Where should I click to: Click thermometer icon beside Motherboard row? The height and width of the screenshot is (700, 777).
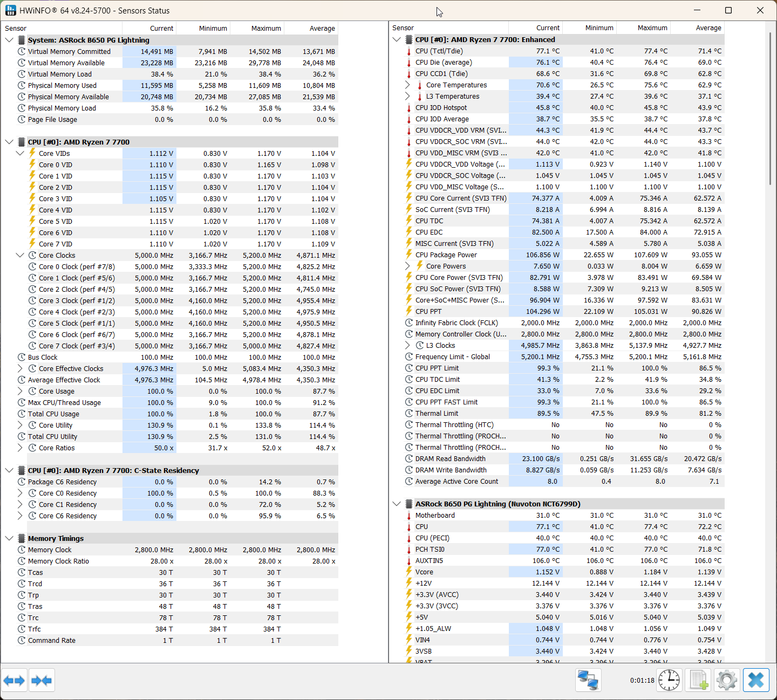408,516
